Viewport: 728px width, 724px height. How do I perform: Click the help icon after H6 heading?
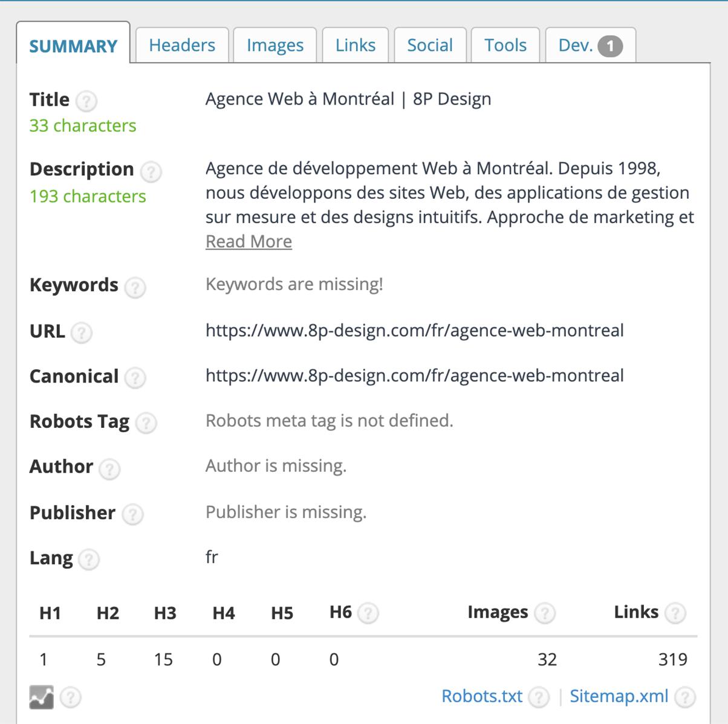pos(368,614)
